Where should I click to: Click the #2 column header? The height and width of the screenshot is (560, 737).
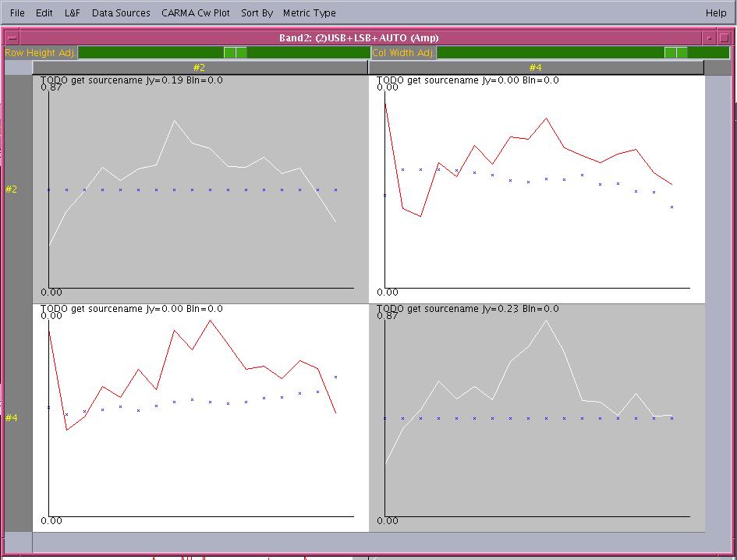[x=200, y=68]
